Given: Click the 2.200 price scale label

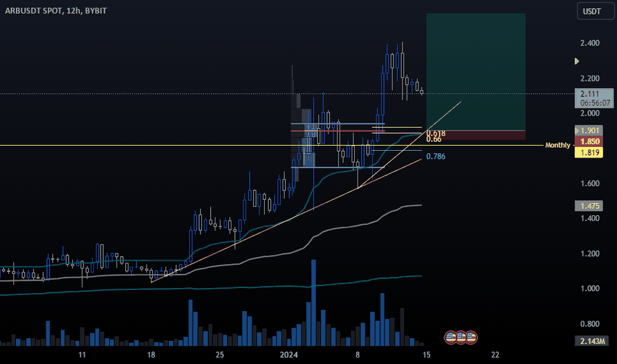Looking at the screenshot, I should 590,78.
